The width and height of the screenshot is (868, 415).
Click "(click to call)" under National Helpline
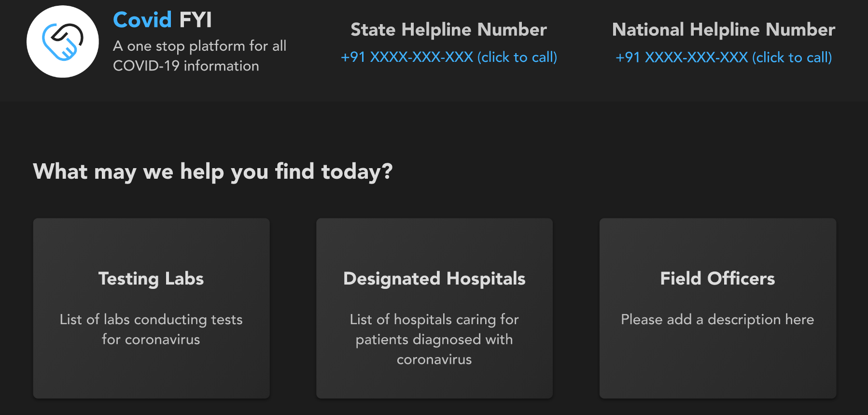(792, 57)
